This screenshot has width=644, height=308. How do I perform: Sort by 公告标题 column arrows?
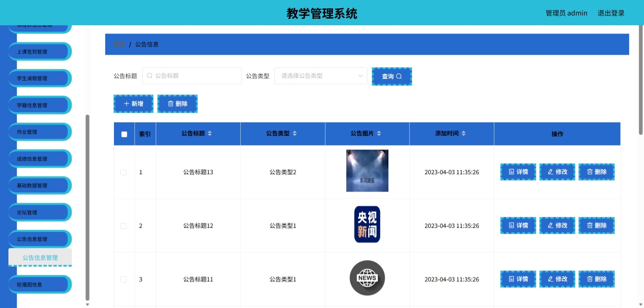point(210,134)
